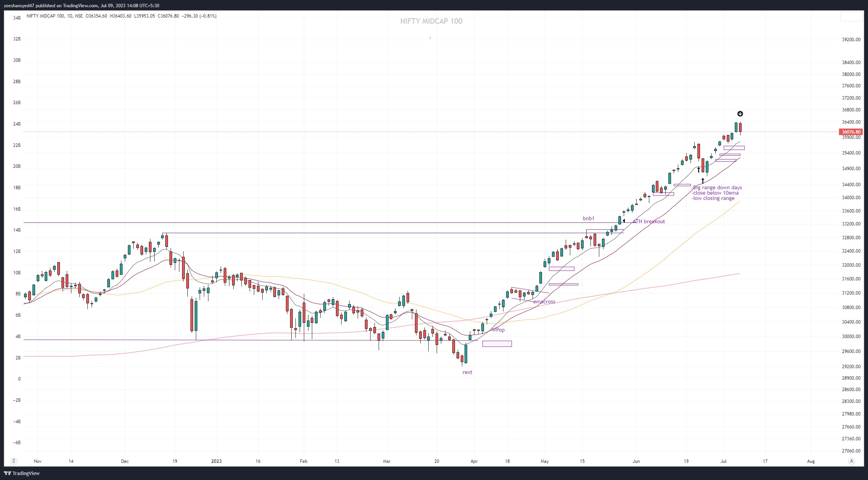The height and width of the screenshot is (480, 868).
Task: Click the left-pointing arrow beside ATH breakout
Action: tap(624, 221)
